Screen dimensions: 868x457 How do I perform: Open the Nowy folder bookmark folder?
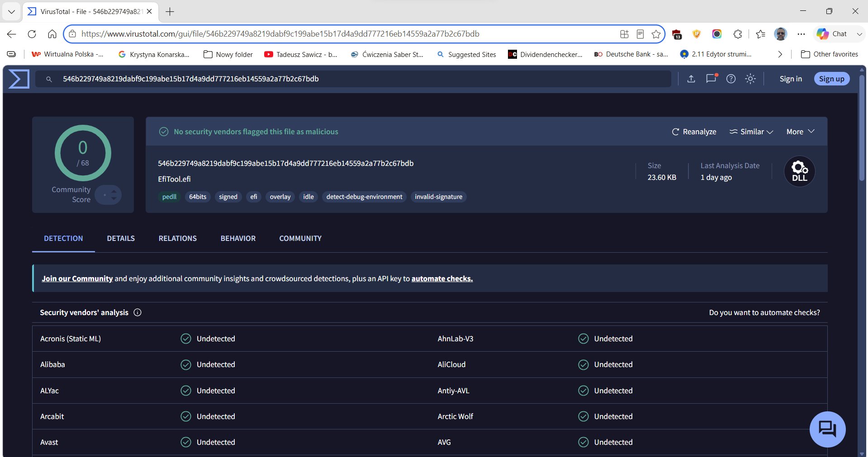click(x=228, y=54)
